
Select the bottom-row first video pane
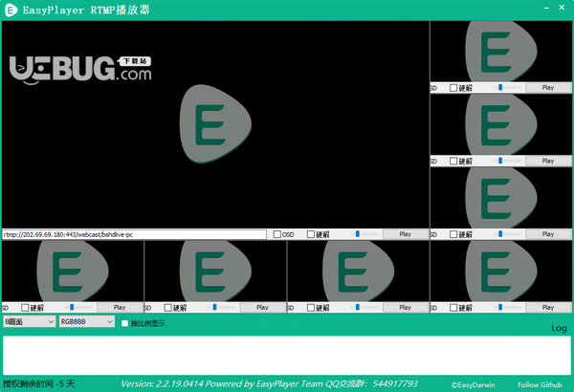73,272
